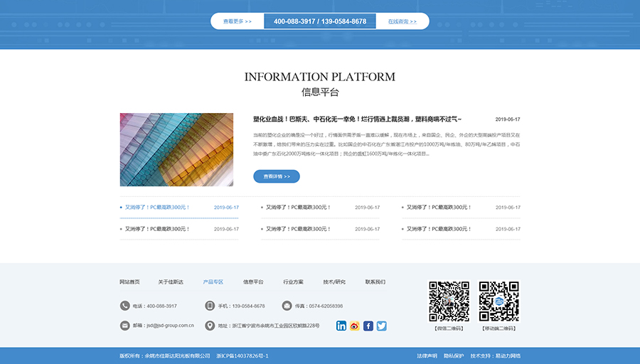The width and height of the screenshot is (640, 364).
Task: Click the location pin address icon
Action: (210, 326)
